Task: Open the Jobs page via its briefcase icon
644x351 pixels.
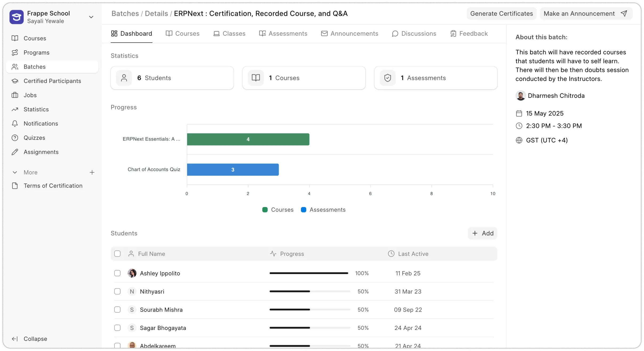Action: point(15,95)
